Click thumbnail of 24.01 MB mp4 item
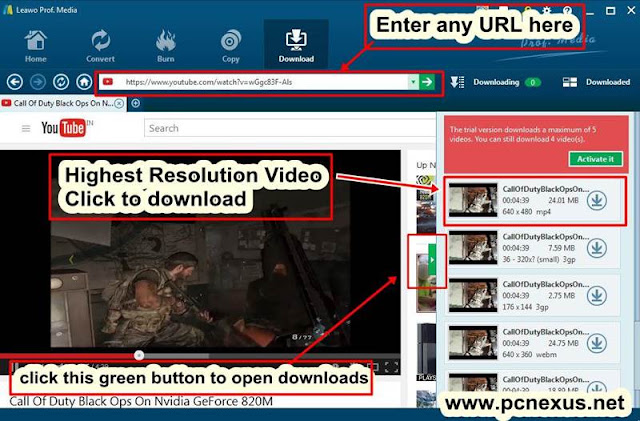Screen dimensions: 640x421 473,200
